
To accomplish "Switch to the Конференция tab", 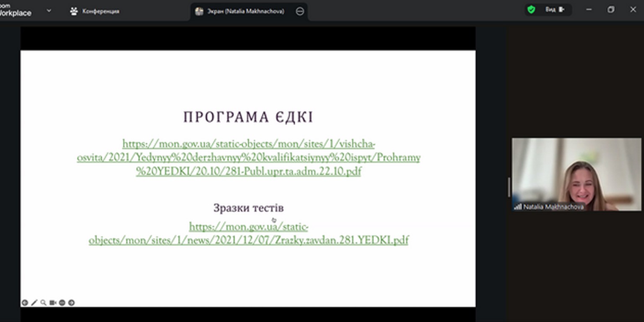I will pos(100,11).
